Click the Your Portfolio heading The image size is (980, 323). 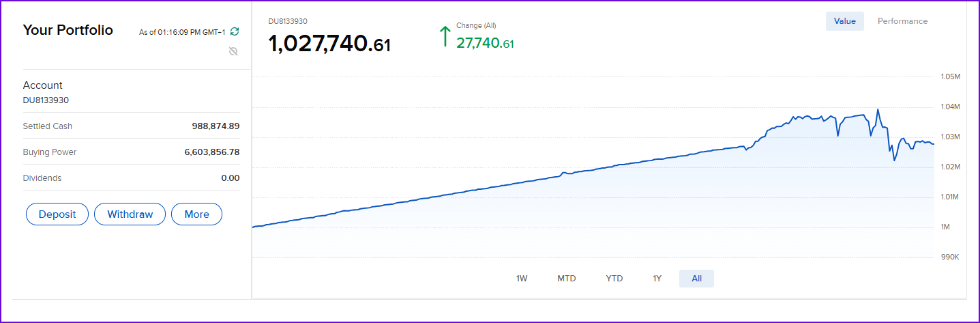pos(68,30)
